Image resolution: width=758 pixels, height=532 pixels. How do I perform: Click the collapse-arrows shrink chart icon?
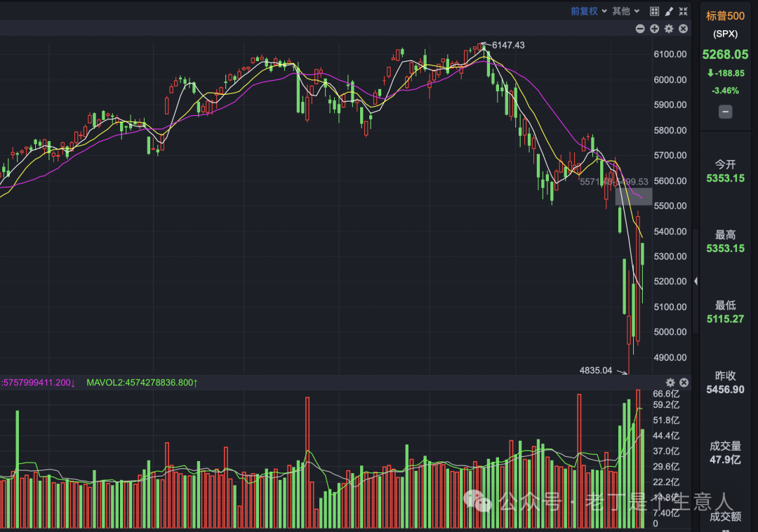(x=683, y=11)
